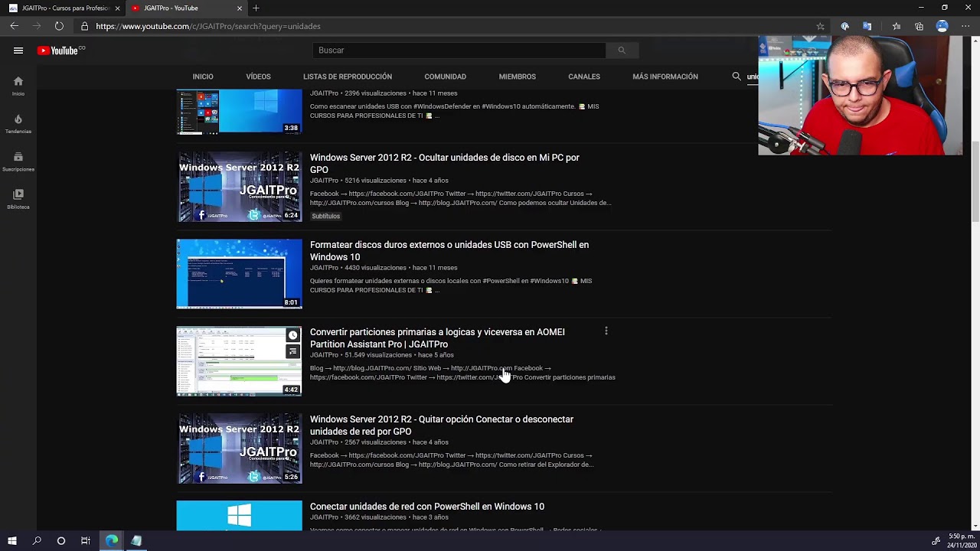Click the Windows Server thumbnail lasting 6:24
This screenshot has width=980, height=551.
click(240, 187)
